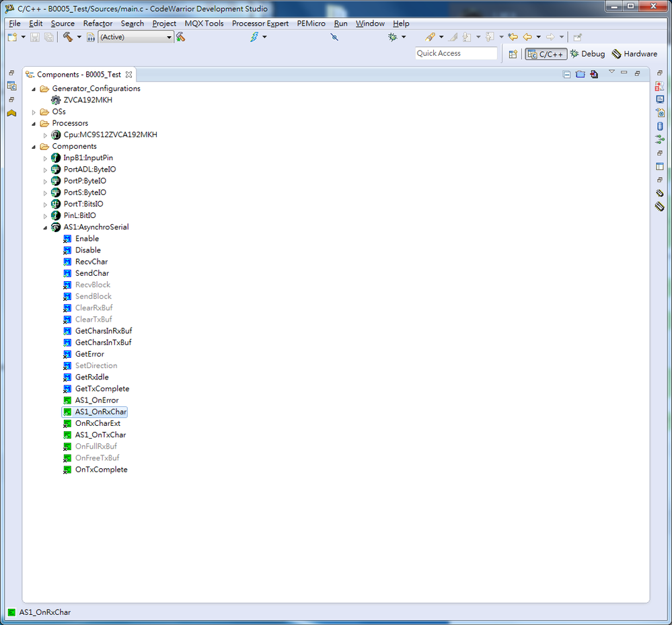Select the OnRxCharExt event

tap(98, 424)
